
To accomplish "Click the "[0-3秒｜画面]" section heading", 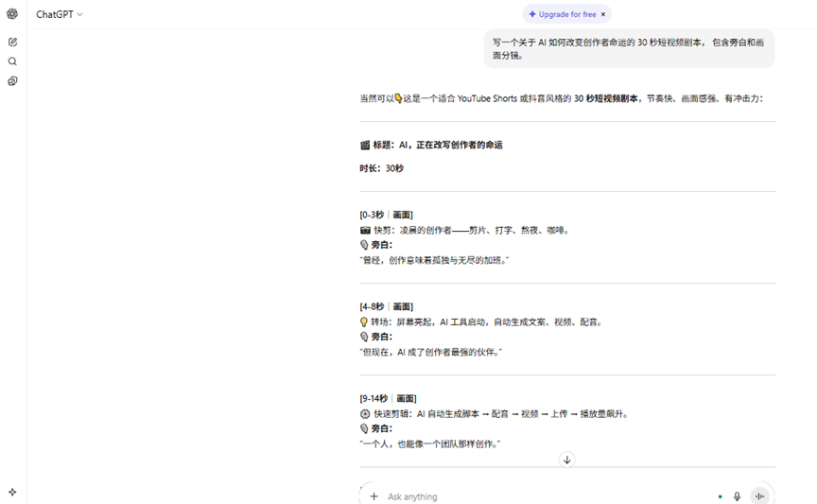I will tap(386, 215).
